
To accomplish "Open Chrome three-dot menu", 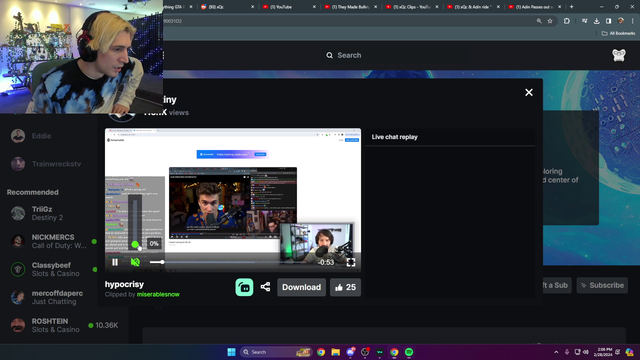I will 633,21.
